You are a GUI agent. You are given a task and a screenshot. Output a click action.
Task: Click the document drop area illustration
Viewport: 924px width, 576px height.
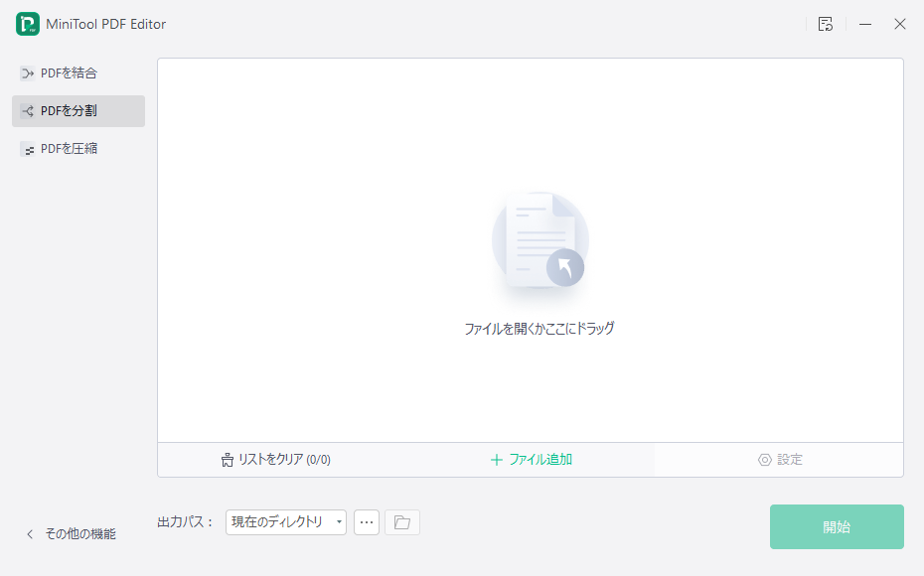coord(539,240)
